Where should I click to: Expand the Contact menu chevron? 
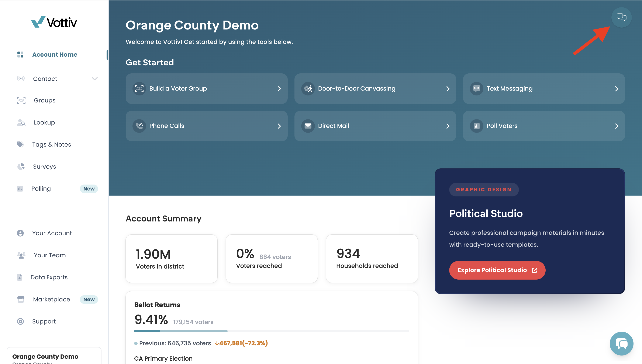94,79
